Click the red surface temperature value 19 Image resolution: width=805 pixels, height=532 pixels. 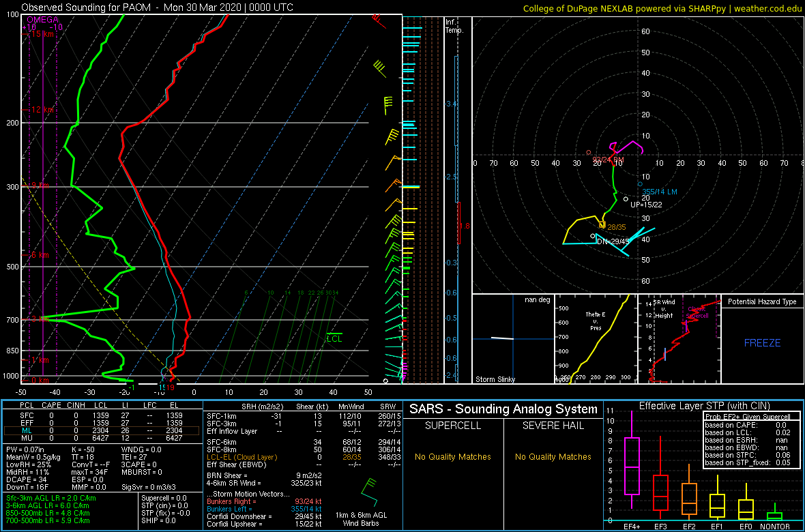click(x=171, y=387)
